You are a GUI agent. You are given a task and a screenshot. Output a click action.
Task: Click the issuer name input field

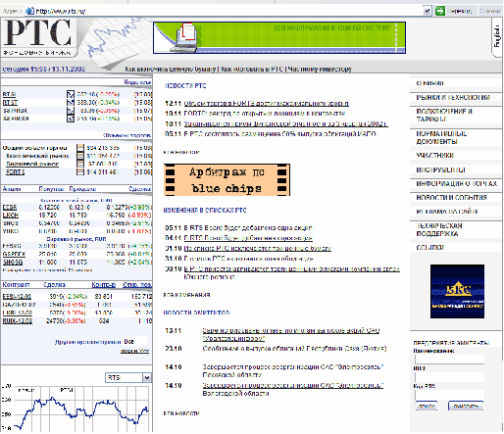[x=449, y=360]
